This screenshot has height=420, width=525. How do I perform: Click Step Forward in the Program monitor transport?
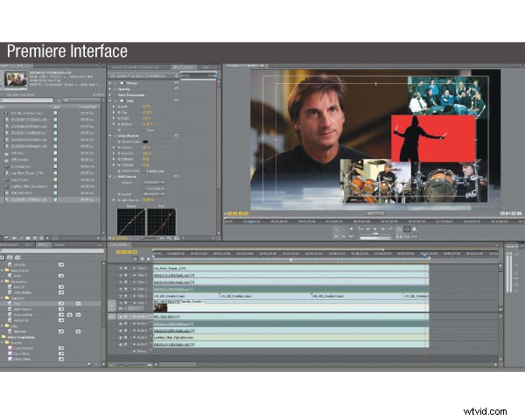pos(382,229)
